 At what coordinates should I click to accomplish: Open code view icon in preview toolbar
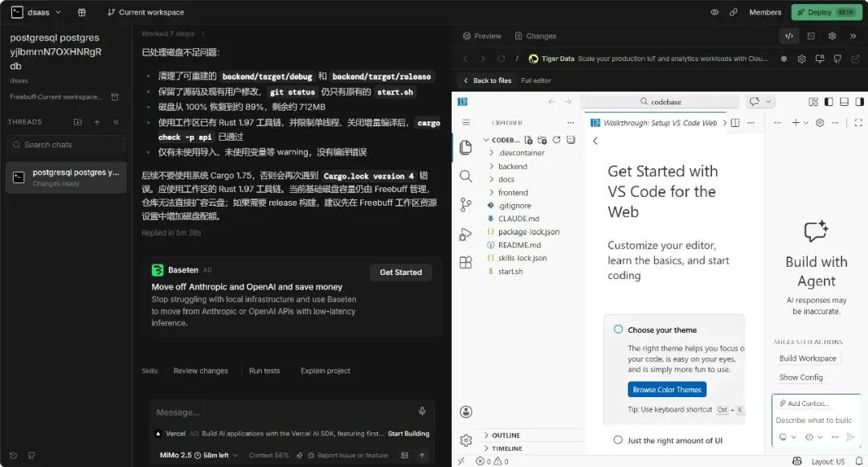pos(789,36)
